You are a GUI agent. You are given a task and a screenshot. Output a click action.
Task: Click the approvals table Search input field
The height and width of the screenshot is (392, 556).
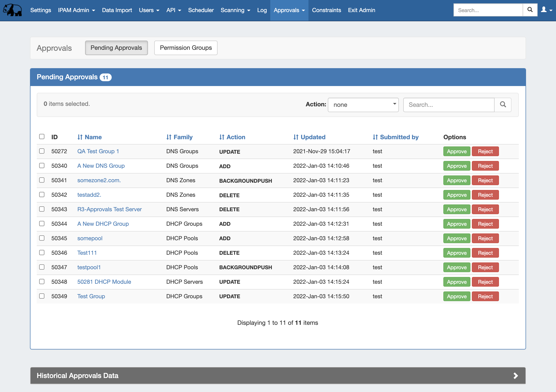tap(448, 105)
